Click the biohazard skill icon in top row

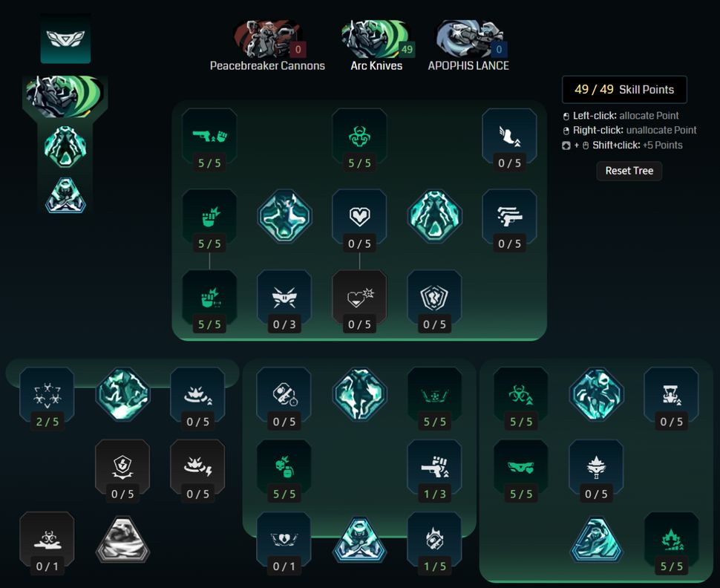359,137
